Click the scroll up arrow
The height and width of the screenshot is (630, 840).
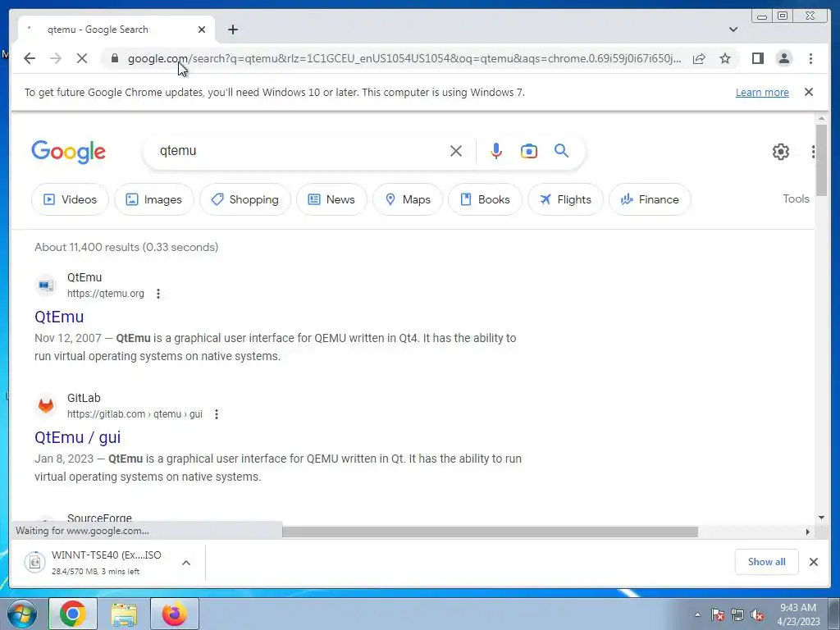point(821,118)
